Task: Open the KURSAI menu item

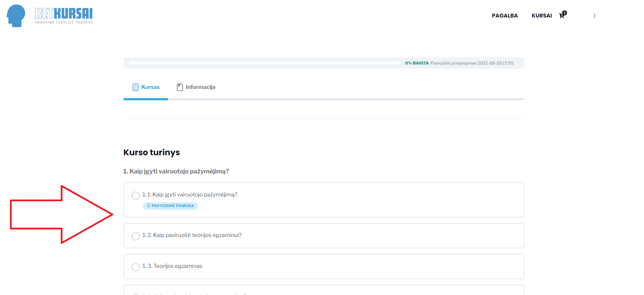Action: 542,16
